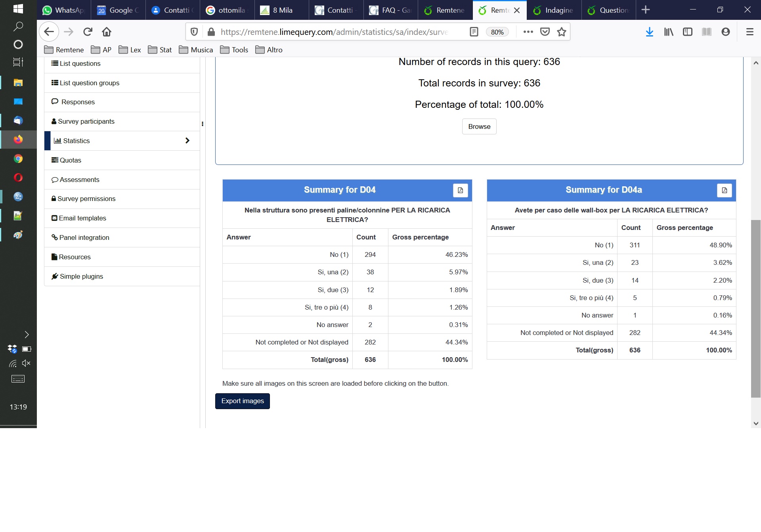Export D04 summary via PDF icon
Image resolution: width=761 pixels, height=532 pixels.
(460, 190)
